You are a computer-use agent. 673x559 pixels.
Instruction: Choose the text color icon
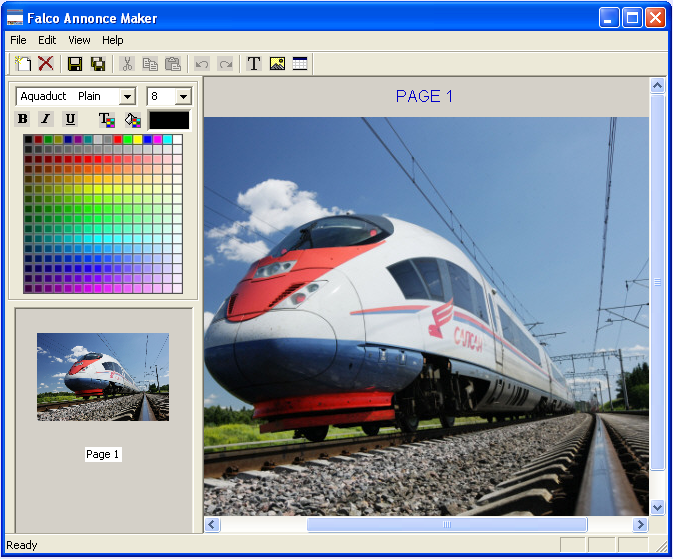pyautogui.click(x=107, y=120)
